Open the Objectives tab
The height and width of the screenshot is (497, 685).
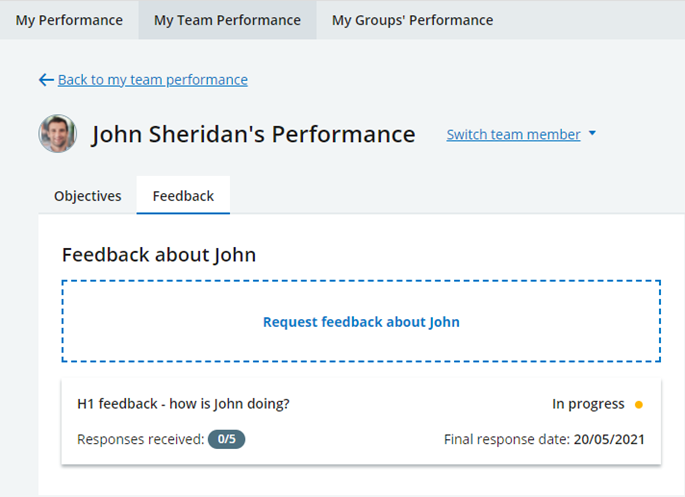coord(88,196)
